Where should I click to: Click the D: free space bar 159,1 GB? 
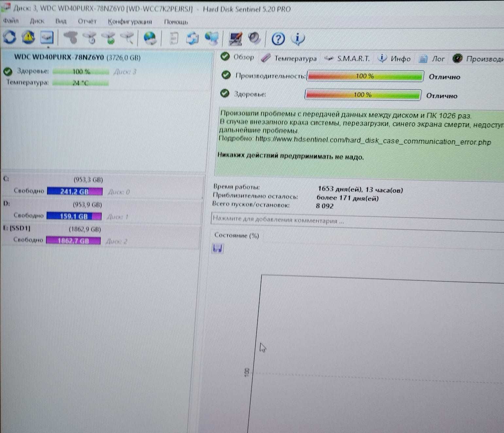point(74,216)
